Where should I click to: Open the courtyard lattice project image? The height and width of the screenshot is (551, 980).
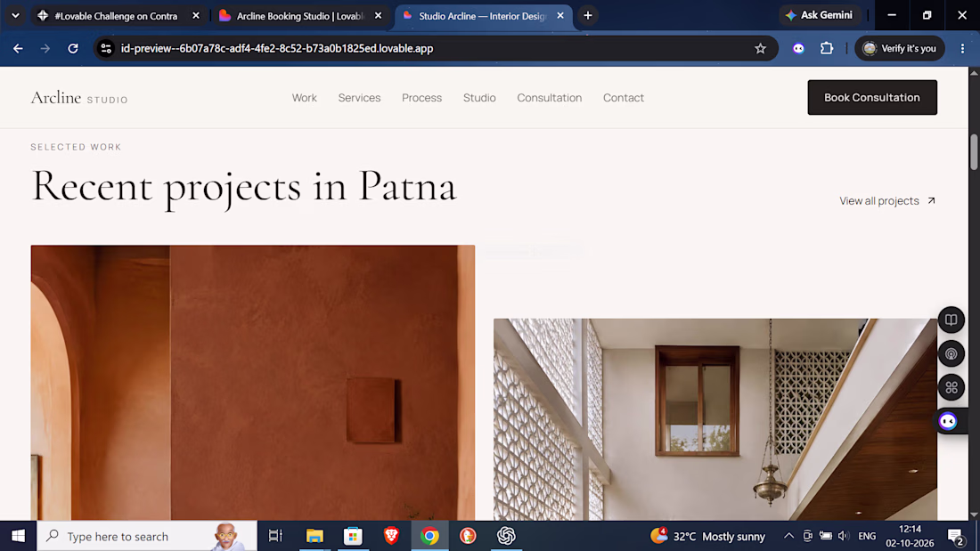pyautogui.click(x=715, y=419)
